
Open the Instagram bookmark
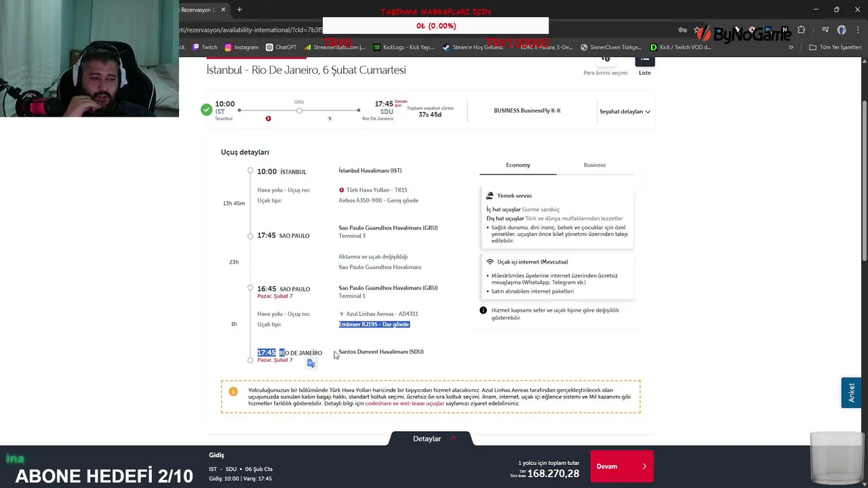pos(241,47)
